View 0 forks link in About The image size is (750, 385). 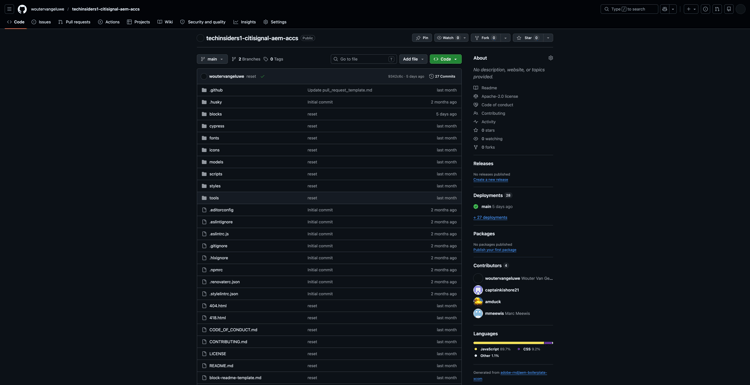tap(484, 147)
